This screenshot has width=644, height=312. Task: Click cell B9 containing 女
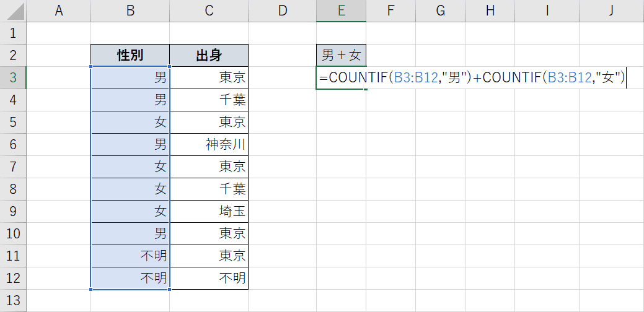tap(130, 212)
